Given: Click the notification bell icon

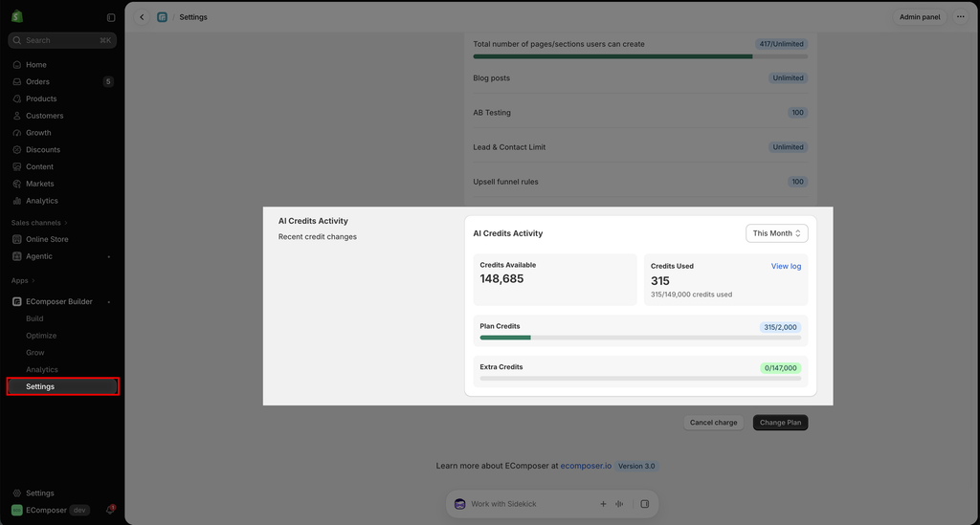Looking at the screenshot, I should point(110,510).
